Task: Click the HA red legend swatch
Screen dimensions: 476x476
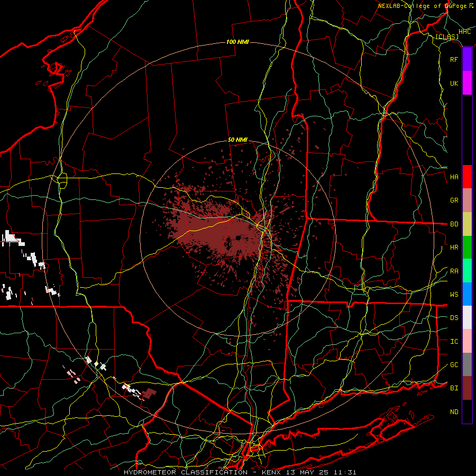Action: (x=467, y=177)
